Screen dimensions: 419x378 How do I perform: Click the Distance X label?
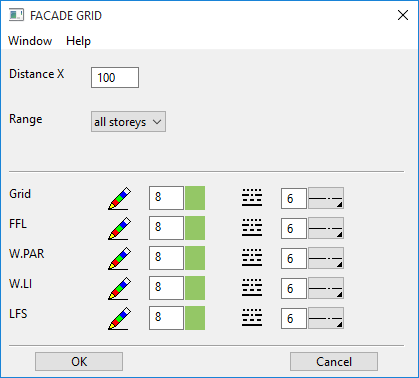tap(37, 74)
